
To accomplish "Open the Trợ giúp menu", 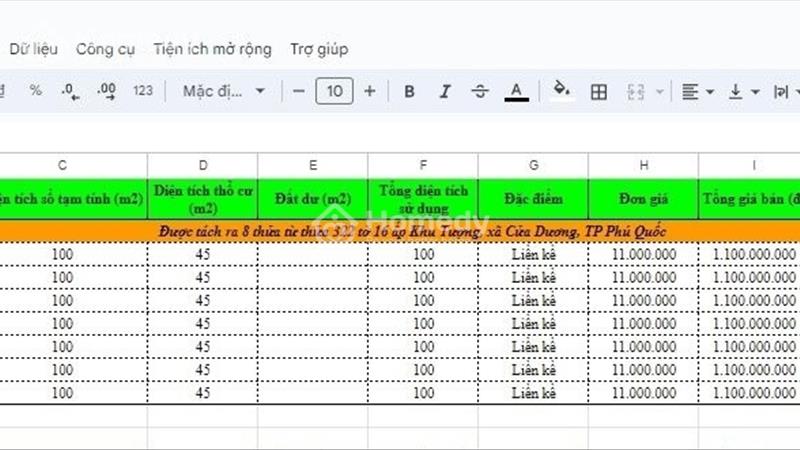I will (319, 49).
